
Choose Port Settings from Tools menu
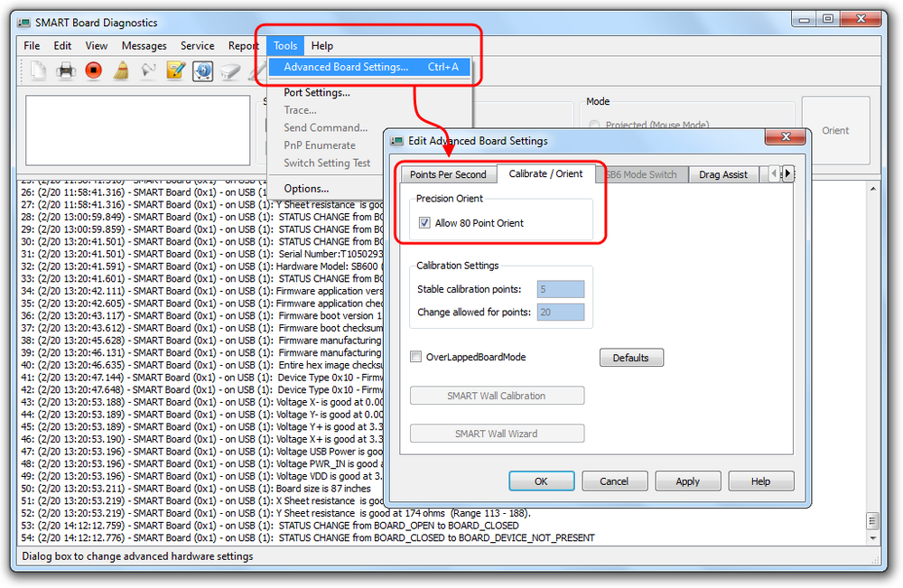317,92
